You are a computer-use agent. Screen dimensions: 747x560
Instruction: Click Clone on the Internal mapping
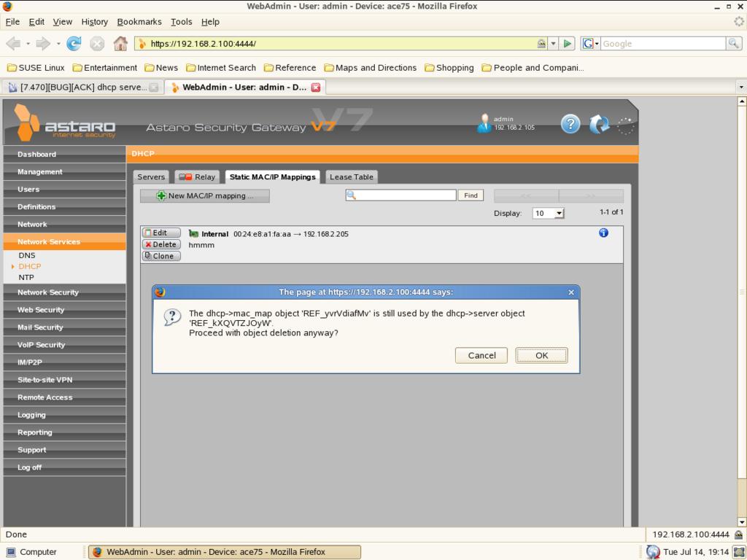tap(161, 256)
